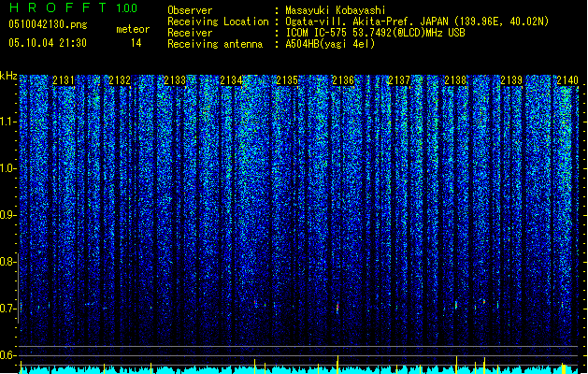Click the red meteor echo at 2136
The image size is (588, 374).
coord(337,308)
